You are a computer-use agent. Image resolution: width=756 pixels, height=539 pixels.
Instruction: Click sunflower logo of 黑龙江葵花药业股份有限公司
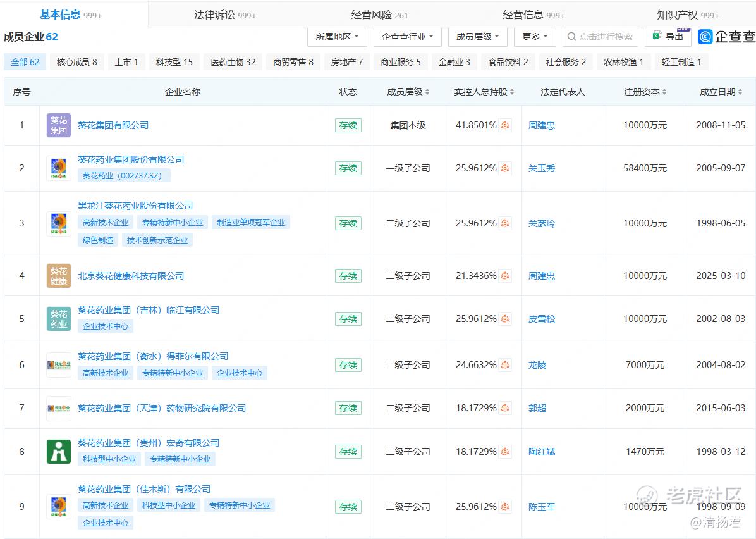click(x=59, y=223)
